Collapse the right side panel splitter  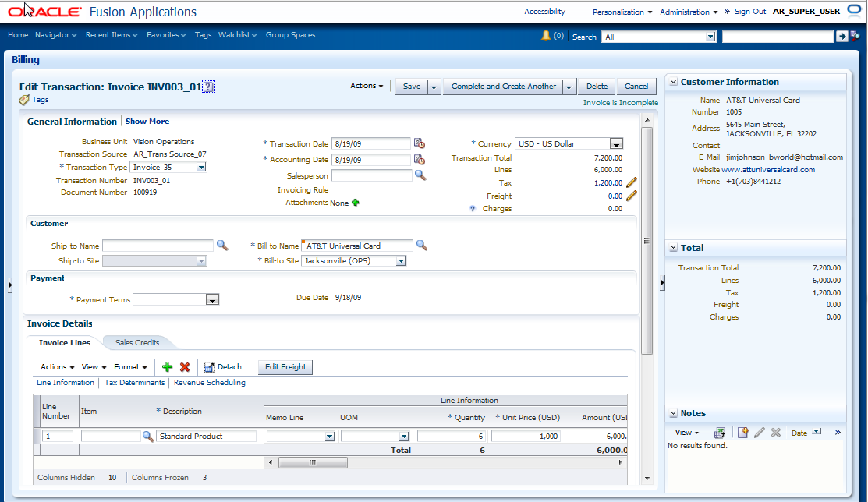(x=662, y=284)
